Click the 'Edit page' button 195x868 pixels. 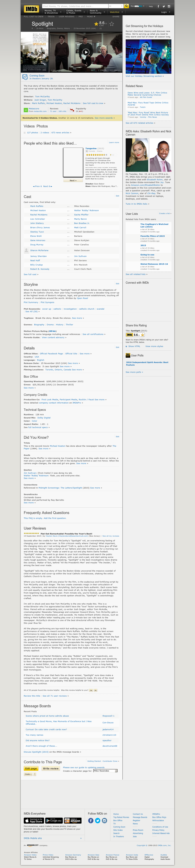pos(31,769)
